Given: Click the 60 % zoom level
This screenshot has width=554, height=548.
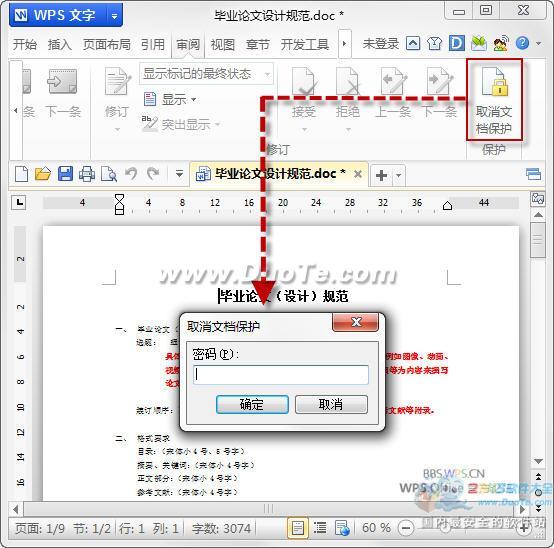Looking at the screenshot, I should [376, 528].
